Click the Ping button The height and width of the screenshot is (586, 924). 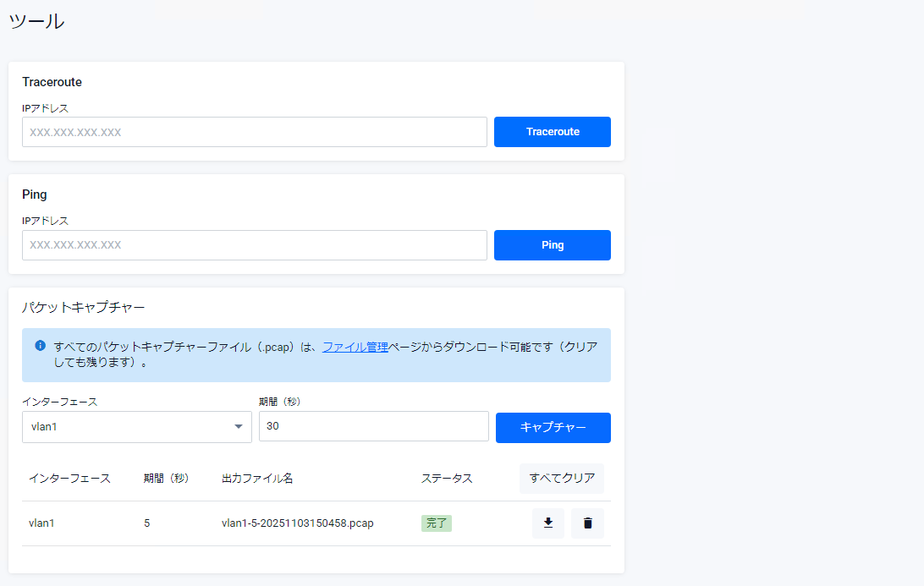552,244
